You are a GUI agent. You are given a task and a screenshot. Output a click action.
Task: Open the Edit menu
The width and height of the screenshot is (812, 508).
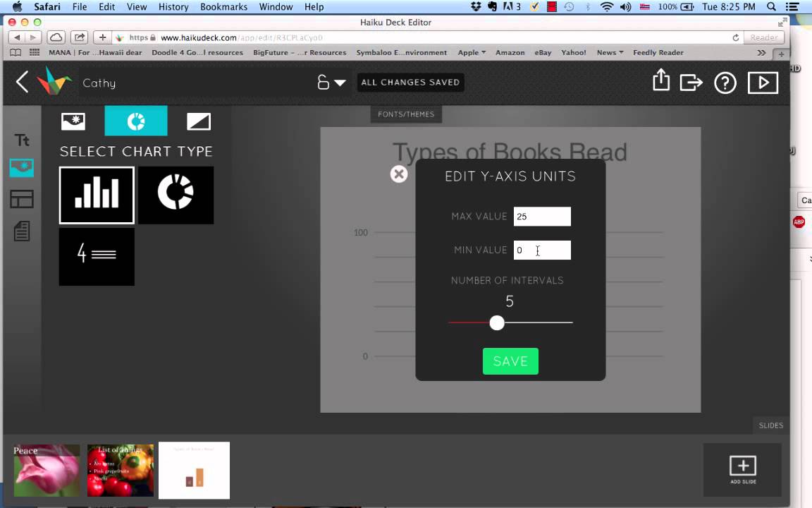pyautogui.click(x=106, y=7)
